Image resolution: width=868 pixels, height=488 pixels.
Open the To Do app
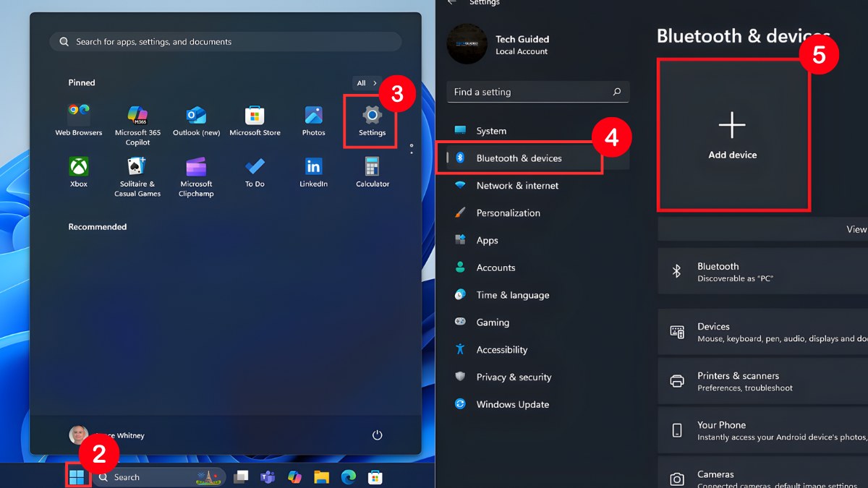click(255, 172)
